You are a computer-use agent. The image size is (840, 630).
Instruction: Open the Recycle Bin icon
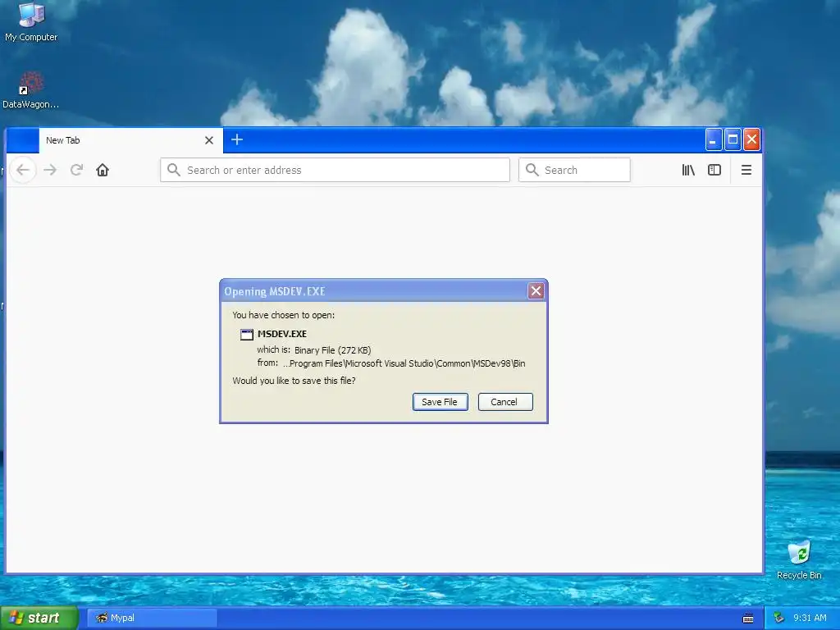tap(799, 560)
